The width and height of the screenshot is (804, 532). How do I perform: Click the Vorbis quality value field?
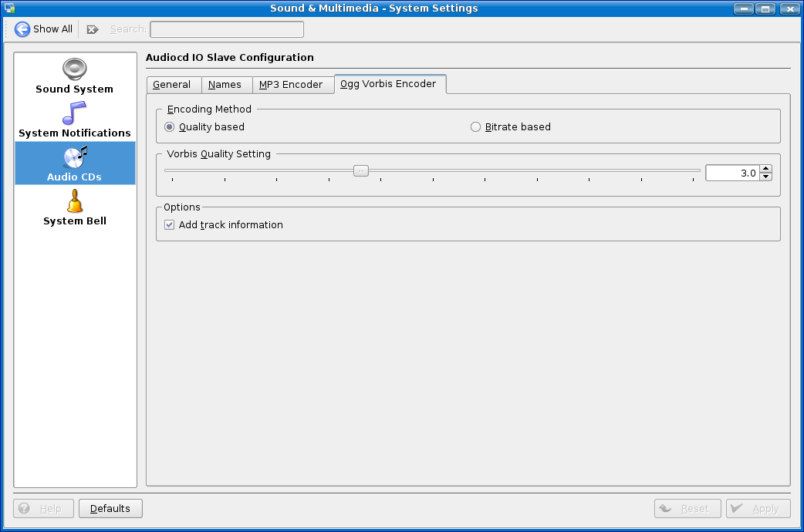pyautogui.click(x=731, y=173)
